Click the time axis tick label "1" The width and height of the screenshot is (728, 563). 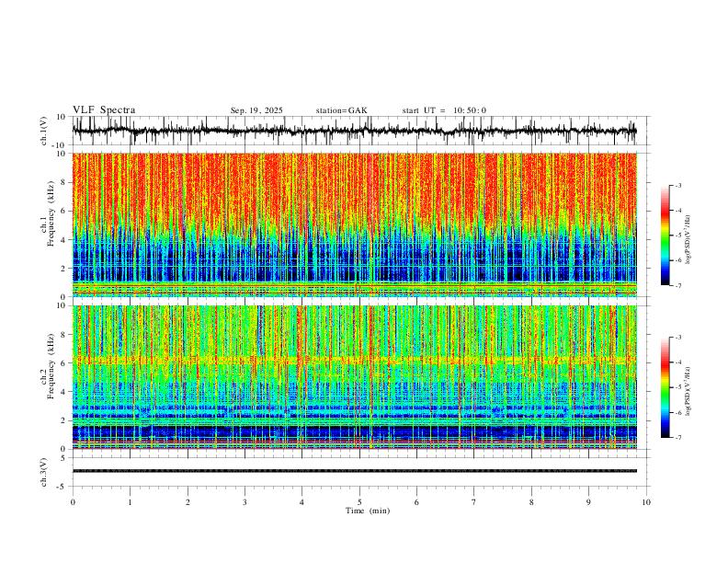tap(130, 502)
